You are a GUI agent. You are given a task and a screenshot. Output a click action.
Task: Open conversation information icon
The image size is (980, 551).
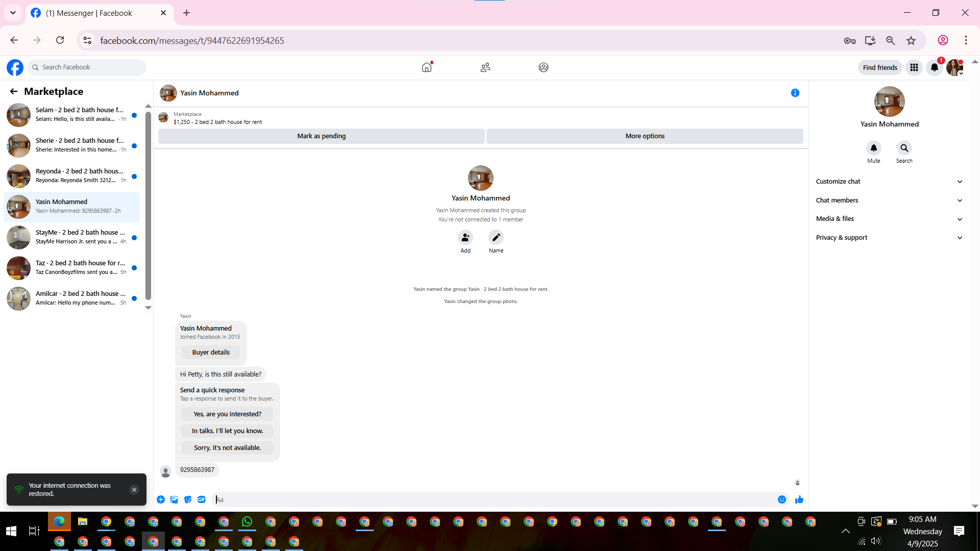[x=795, y=93]
